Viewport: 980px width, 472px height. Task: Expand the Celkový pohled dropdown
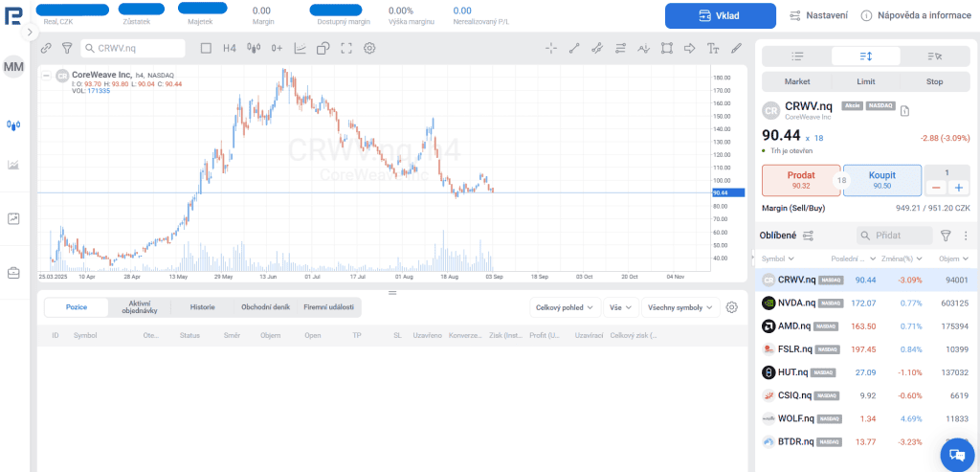tap(566, 307)
